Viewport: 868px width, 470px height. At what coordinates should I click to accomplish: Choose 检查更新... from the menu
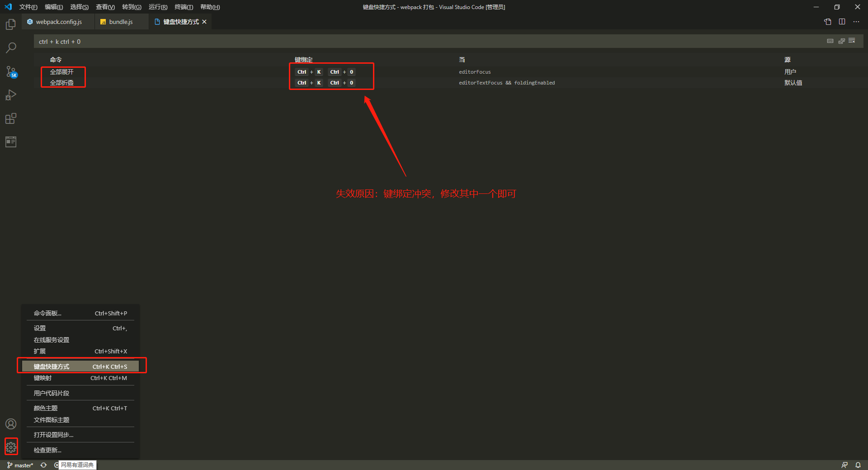[x=80, y=450]
